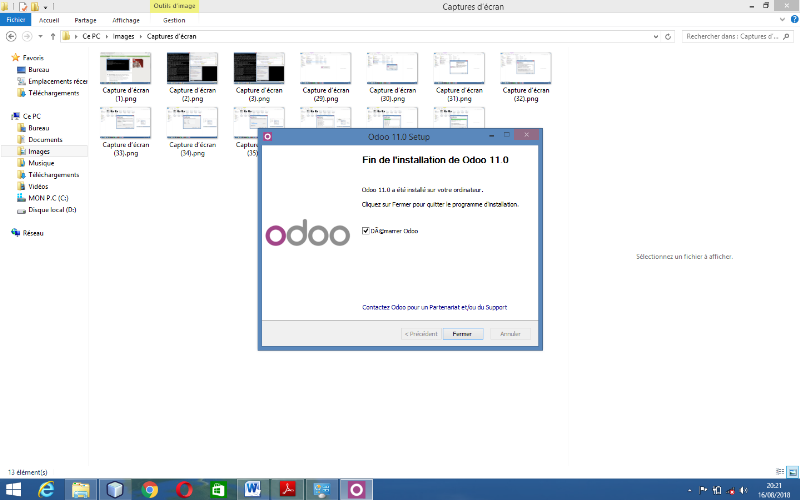Switch to details view icon
Viewport: 800px width, 500px height.
click(780, 472)
